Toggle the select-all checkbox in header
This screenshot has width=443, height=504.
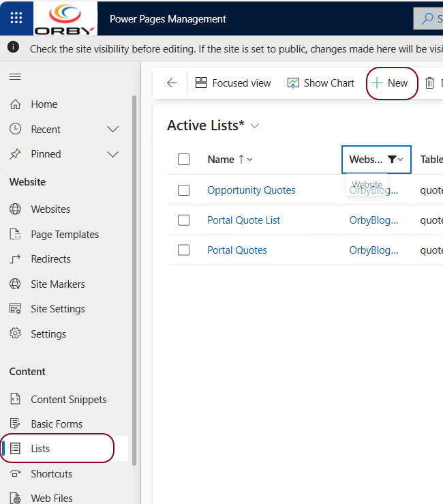[184, 160]
